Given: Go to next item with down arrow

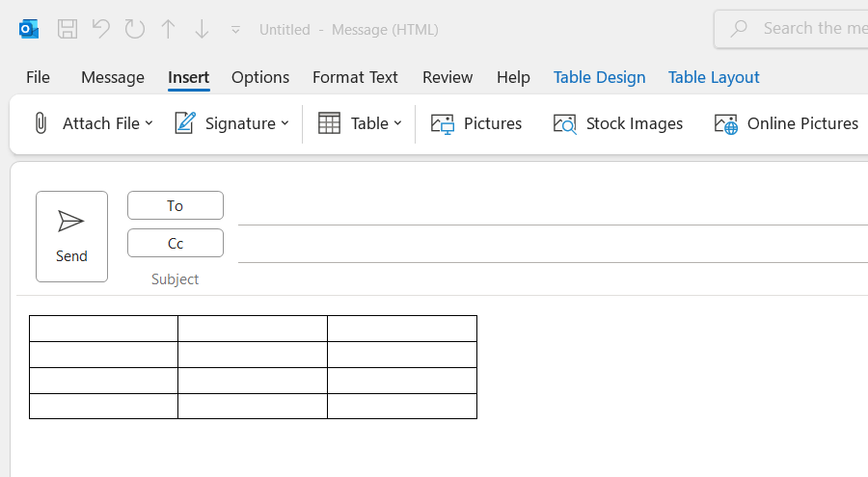Looking at the screenshot, I should (202, 29).
